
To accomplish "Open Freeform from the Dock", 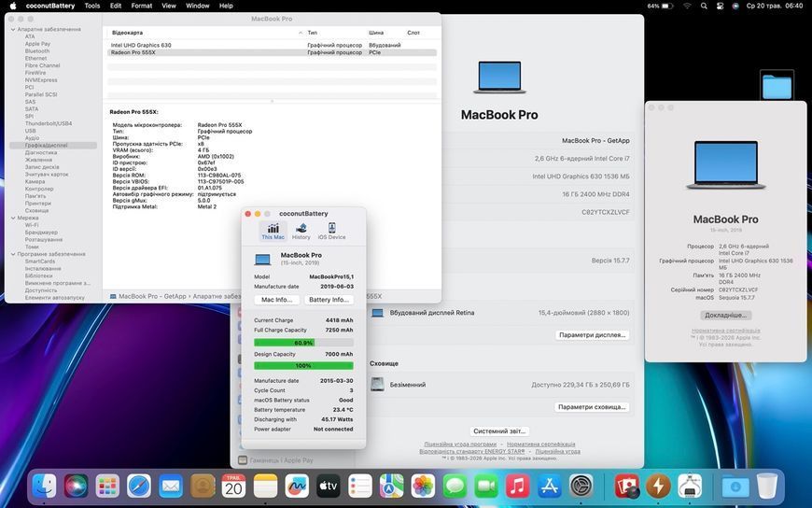I will click(x=297, y=487).
